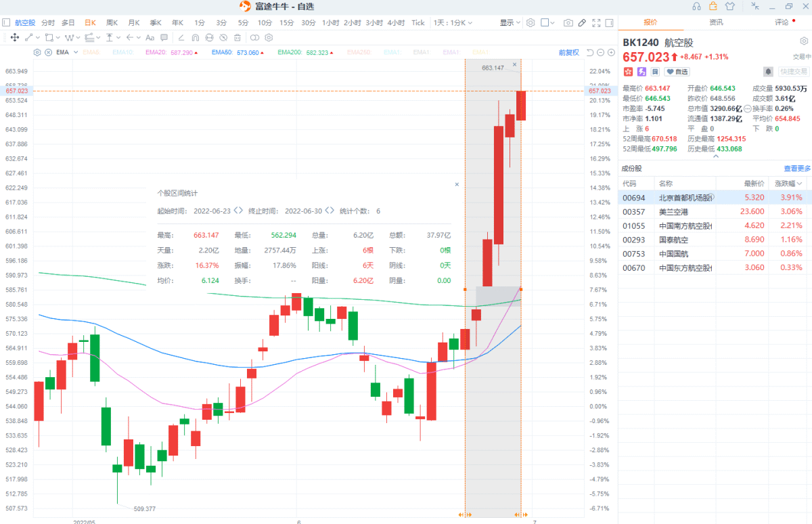The height and width of the screenshot is (524, 812).
Task: Open skin theme shirt icon
Action: click(x=729, y=6)
